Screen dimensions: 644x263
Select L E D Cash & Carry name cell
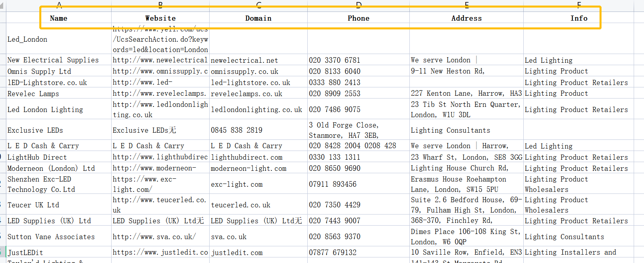(x=59, y=146)
